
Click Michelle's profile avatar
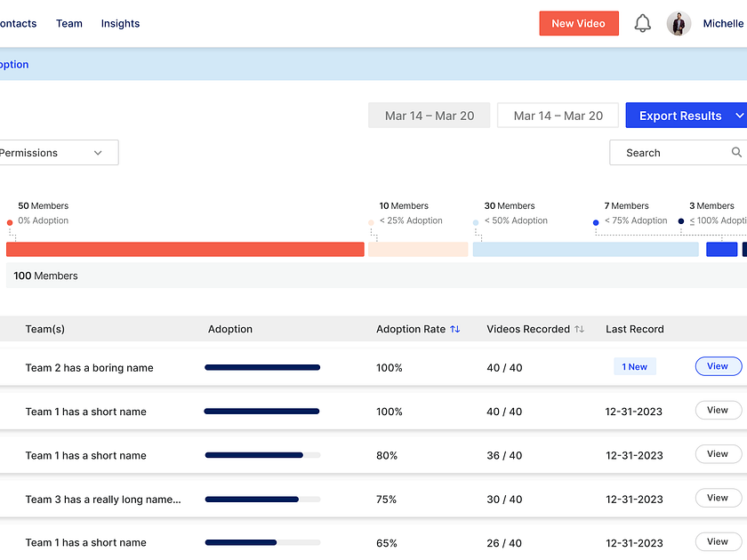point(679,23)
